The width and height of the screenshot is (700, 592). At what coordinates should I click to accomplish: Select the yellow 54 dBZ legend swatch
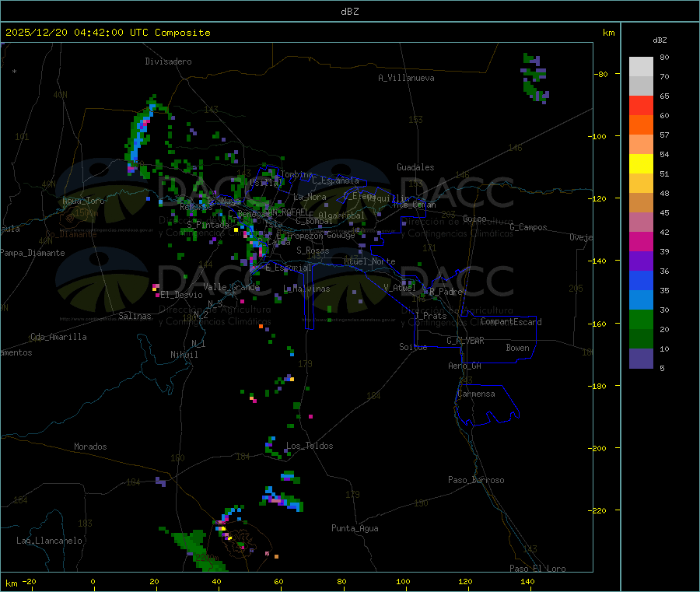click(641, 164)
